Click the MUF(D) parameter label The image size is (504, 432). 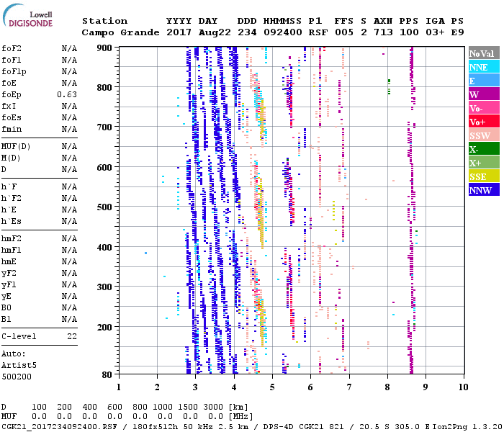[14, 146]
